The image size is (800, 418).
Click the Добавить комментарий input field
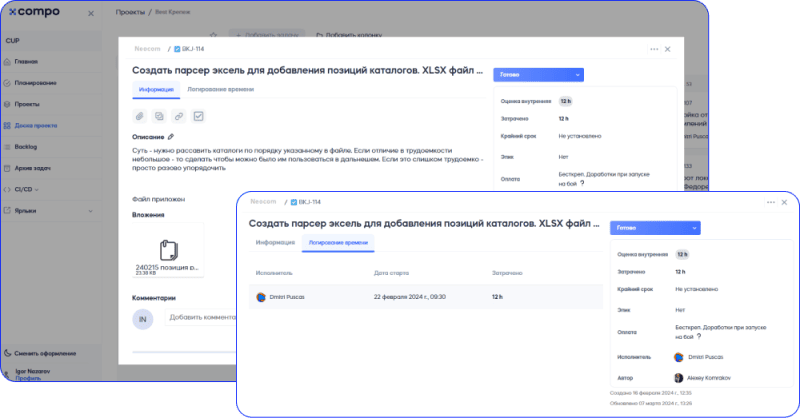point(202,317)
